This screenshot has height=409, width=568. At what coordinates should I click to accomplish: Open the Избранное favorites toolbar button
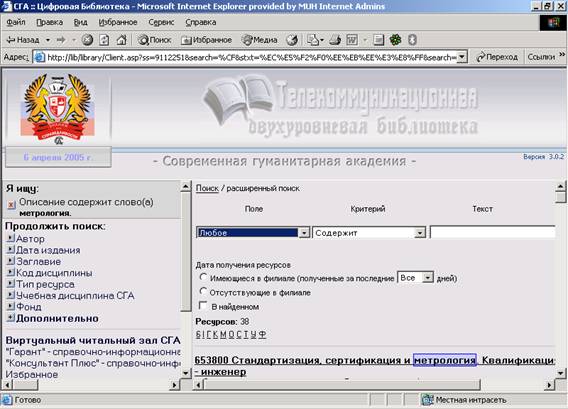[206, 40]
